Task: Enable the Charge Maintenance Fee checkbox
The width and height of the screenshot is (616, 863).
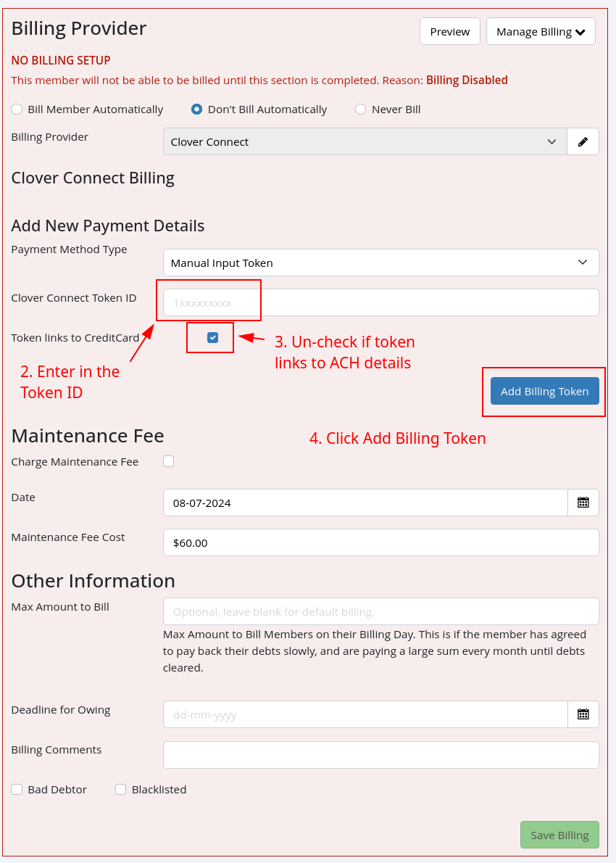Action: (x=168, y=461)
